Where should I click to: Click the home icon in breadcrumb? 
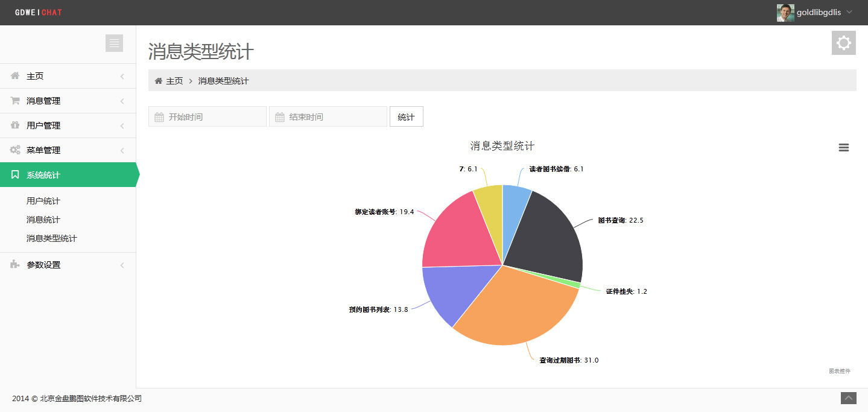(x=159, y=81)
